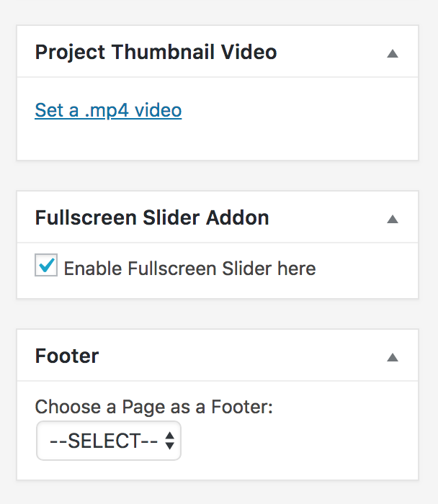Click blank space below the .mp4 video link
The height and width of the screenshot is (504, 438).
coord(216,140)
